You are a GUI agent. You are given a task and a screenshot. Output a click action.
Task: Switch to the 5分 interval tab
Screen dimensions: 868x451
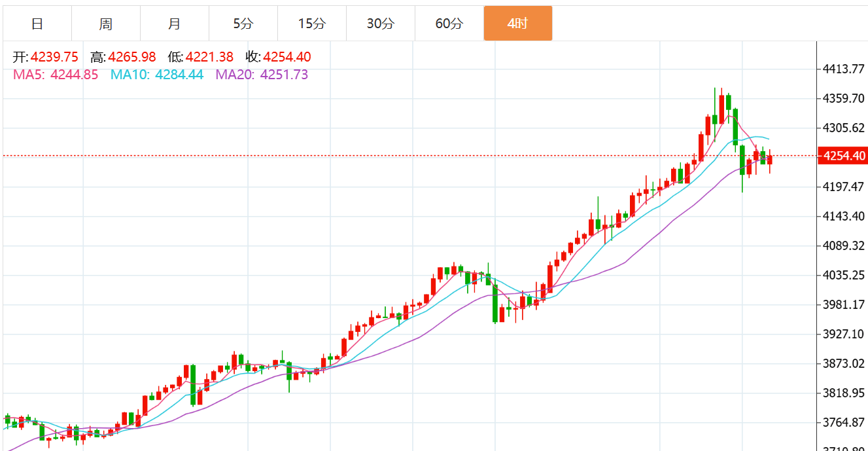(x=243, y=24)
